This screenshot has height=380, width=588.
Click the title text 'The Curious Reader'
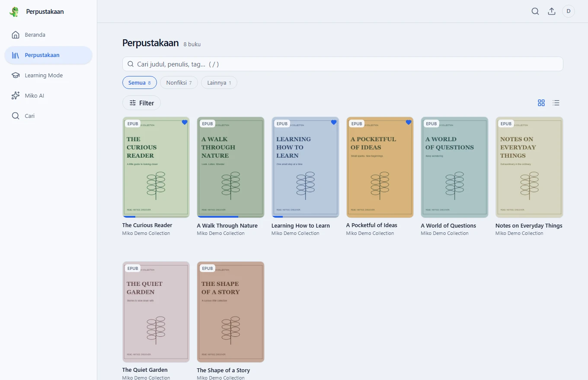[147, 225]
